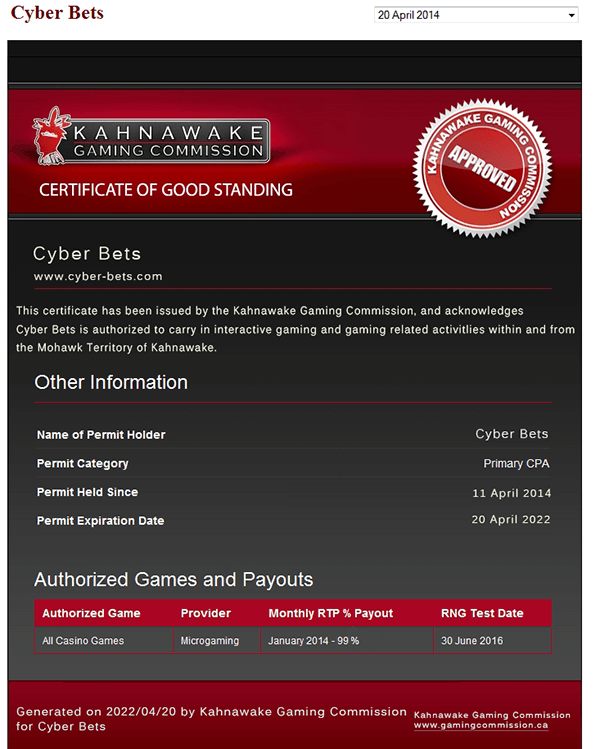Open the www.cyber-bets.com link
Viewport: 600px width, 749px height.
98,276
